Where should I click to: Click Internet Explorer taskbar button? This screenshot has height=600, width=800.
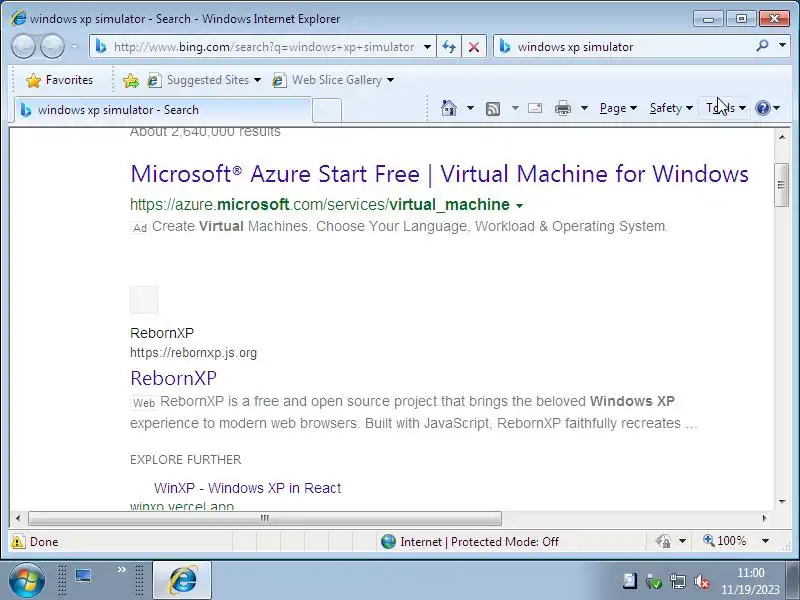pos(182,580)
